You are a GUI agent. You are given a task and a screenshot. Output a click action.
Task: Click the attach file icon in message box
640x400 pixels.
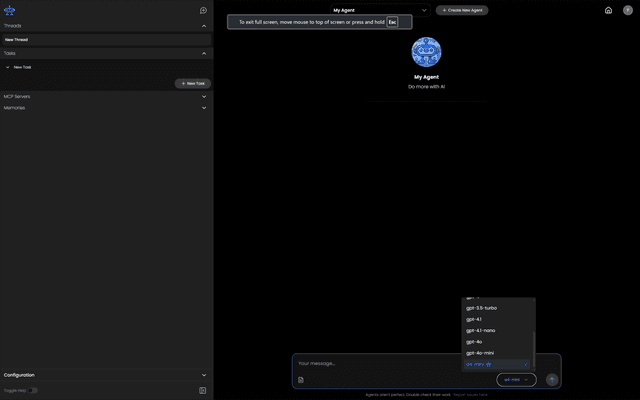301,380
